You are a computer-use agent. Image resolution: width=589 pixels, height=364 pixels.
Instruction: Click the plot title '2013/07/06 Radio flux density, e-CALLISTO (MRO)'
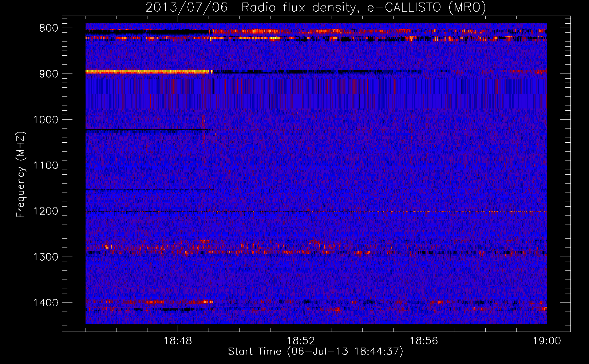[x=316, y=7]
